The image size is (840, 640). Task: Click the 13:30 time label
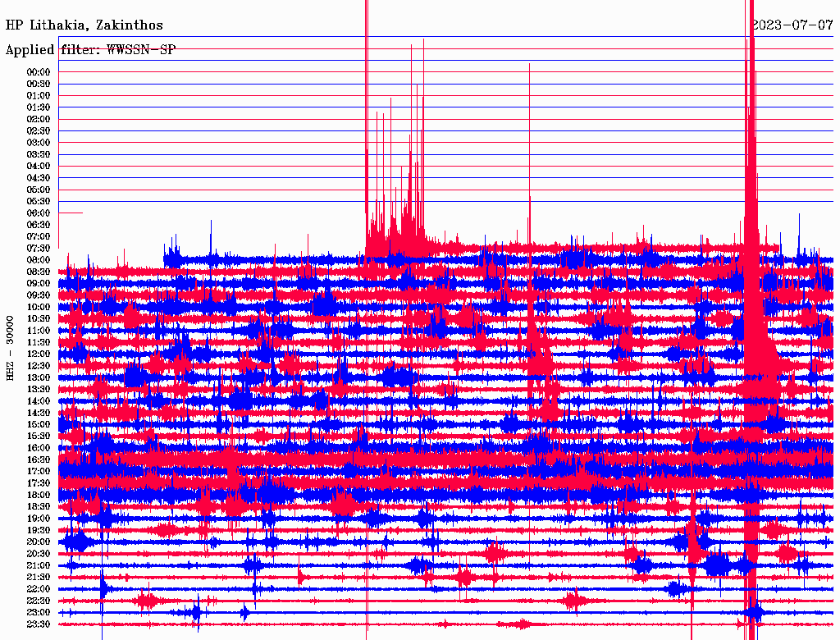(39, 390)
